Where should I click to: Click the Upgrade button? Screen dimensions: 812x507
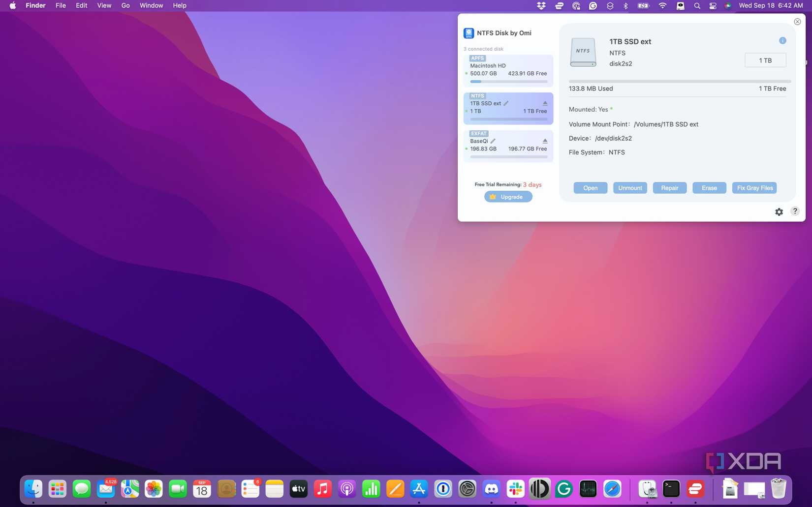click(508, 197)
